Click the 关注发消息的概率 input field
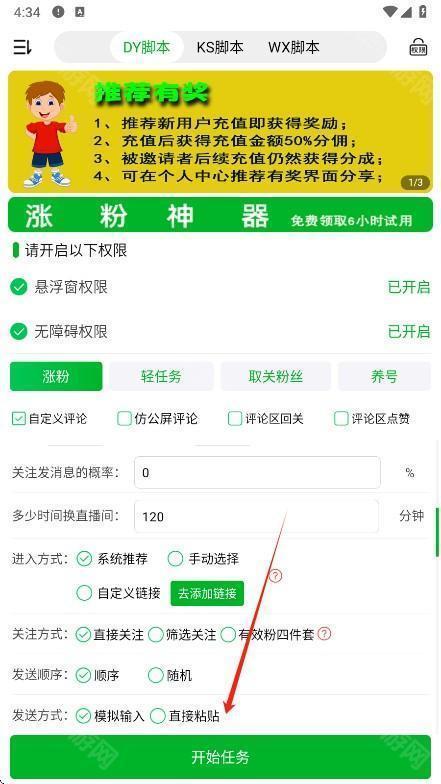The height and width of the screenshot is (784, 441). 257,472
